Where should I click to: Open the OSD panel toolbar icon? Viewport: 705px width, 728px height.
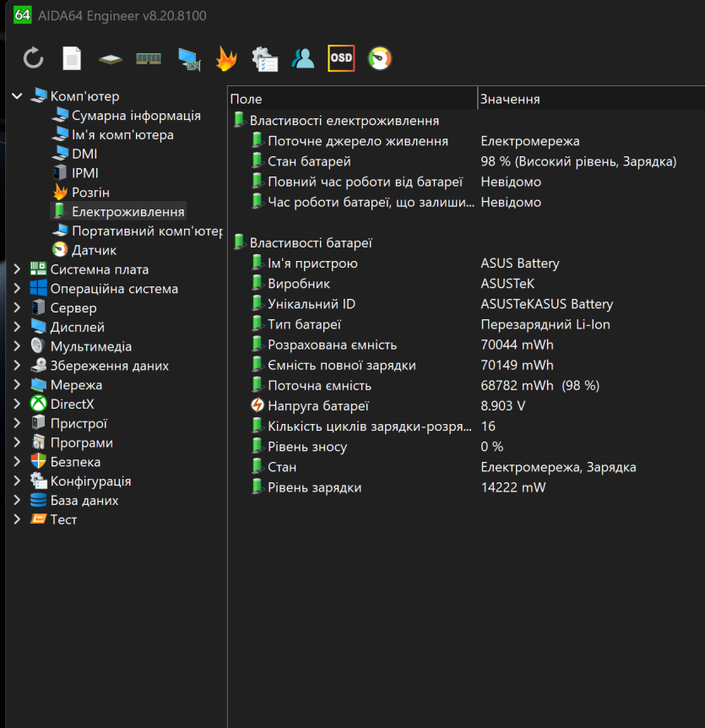pos(341,58)
